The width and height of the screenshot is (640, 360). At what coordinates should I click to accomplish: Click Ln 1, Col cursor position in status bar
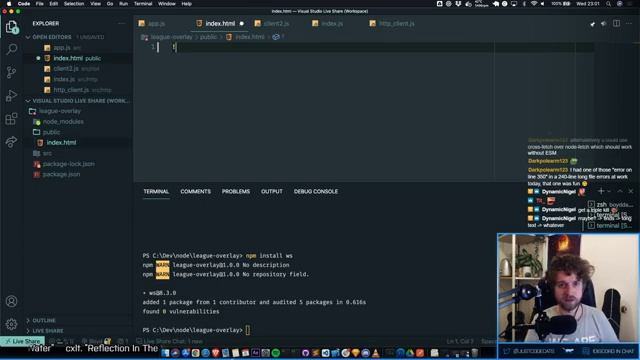tap(460, 341)
